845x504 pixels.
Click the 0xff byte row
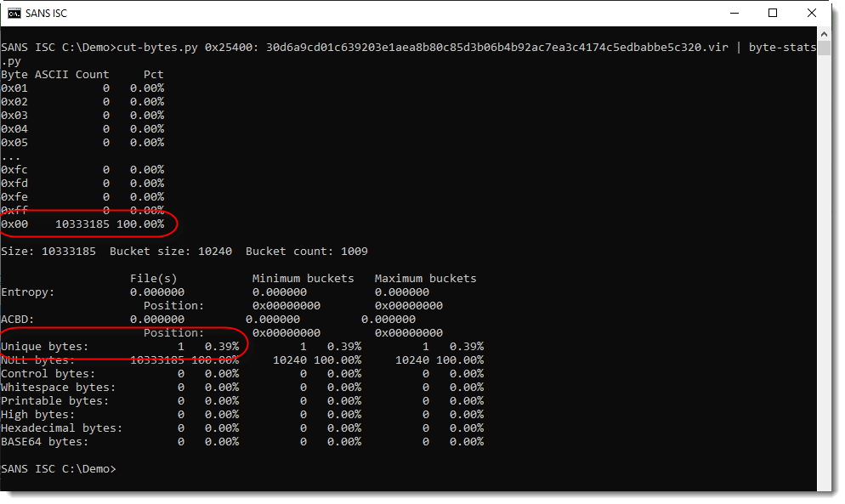82,210
